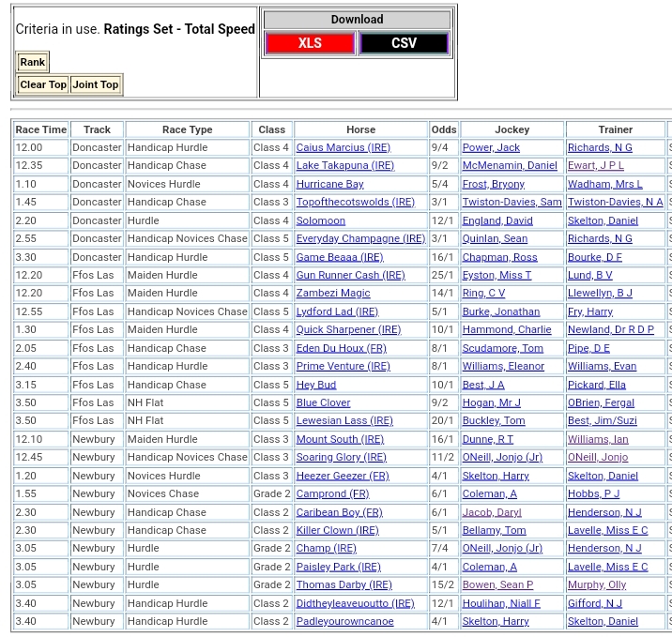Click the Horse column header
The height and width of the screenshot is (637, 672).
(360, 129)
